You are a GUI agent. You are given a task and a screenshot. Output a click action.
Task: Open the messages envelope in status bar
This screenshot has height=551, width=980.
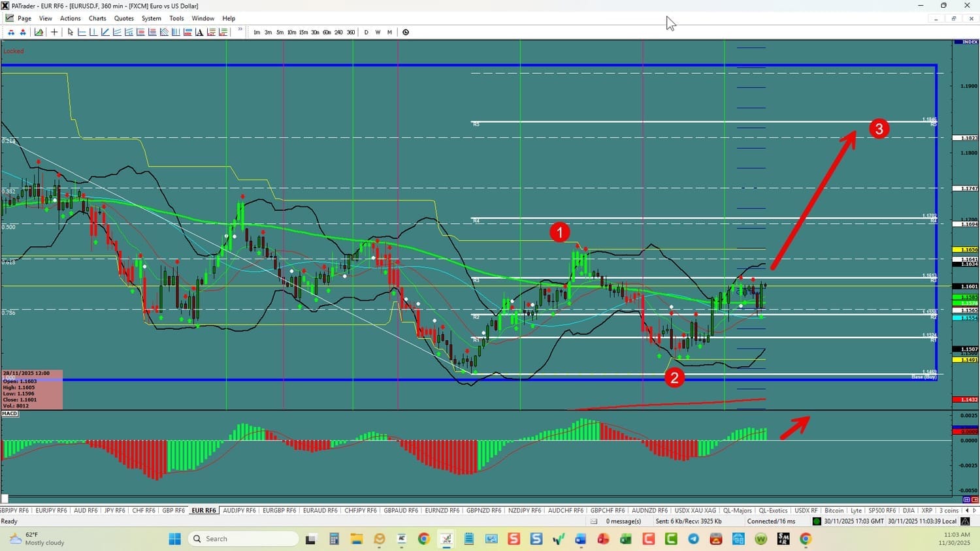pyautogui.click(x=594, y=521)
